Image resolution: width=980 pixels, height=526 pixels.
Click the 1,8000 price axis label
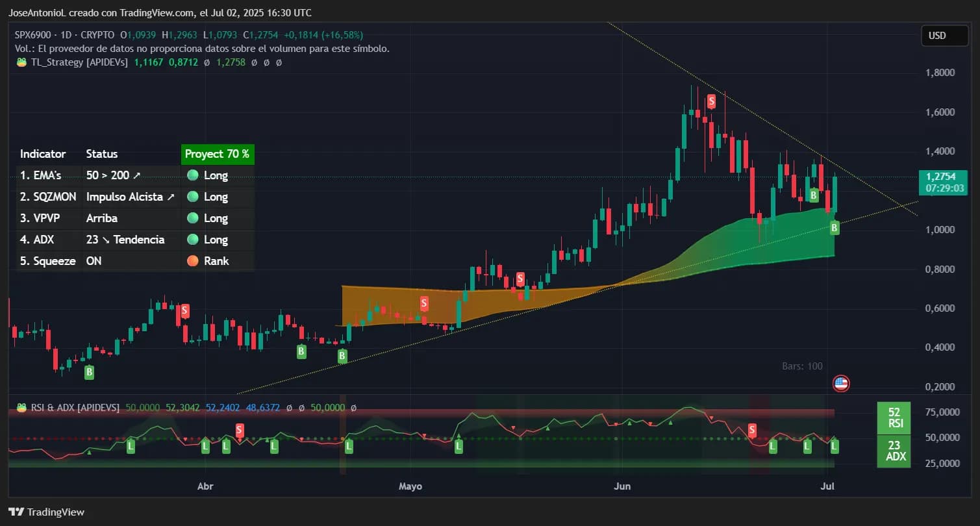(940, 73)
